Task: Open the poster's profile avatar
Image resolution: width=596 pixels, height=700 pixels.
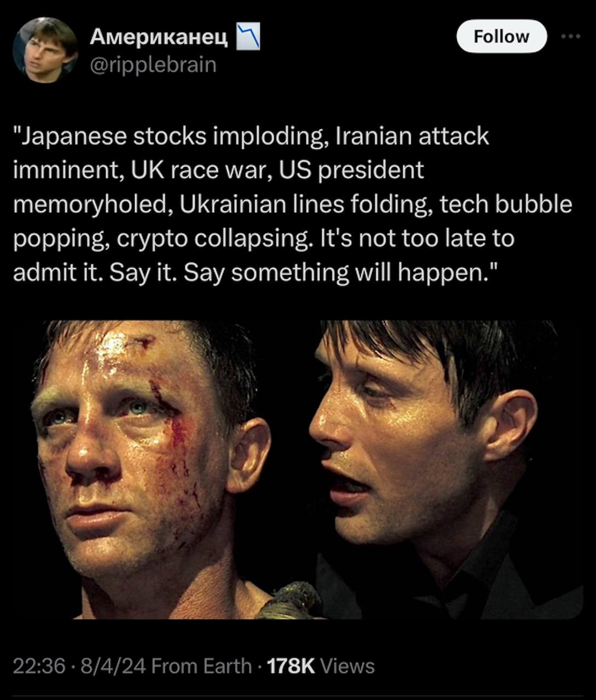Action: pos(45,50)
